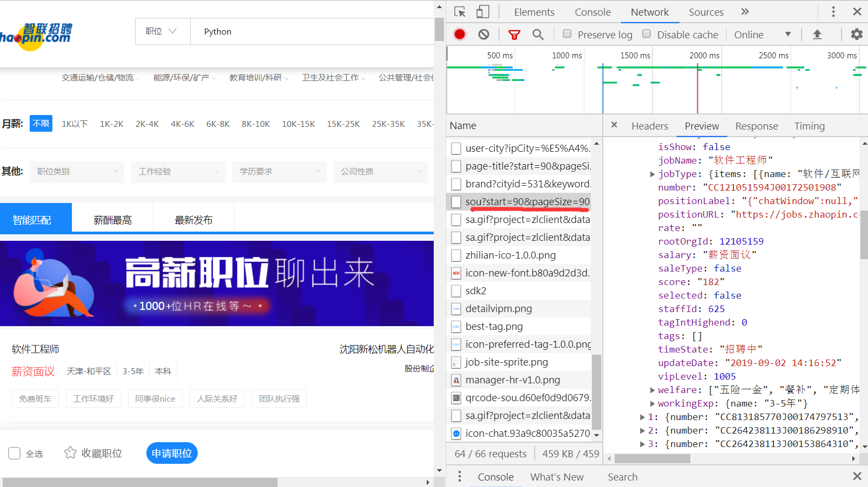Click the 申请职位 apply button

pos(172,453)
